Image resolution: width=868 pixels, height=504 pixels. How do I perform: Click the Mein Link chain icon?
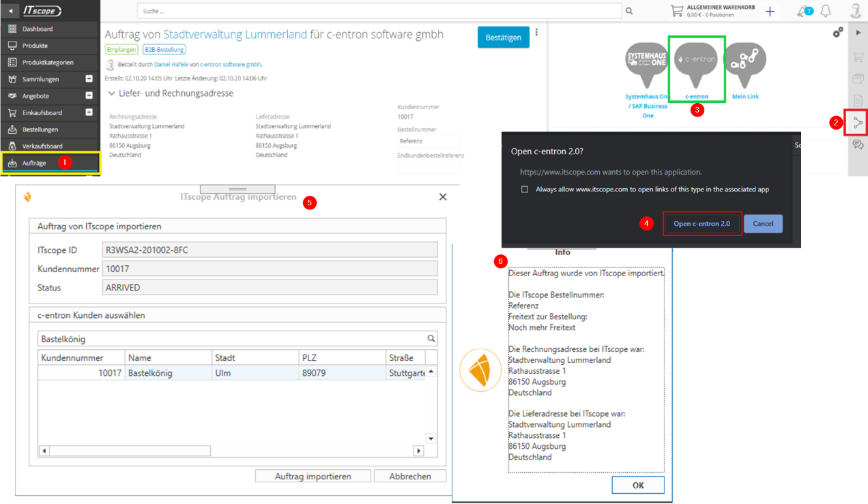[744, 63]
